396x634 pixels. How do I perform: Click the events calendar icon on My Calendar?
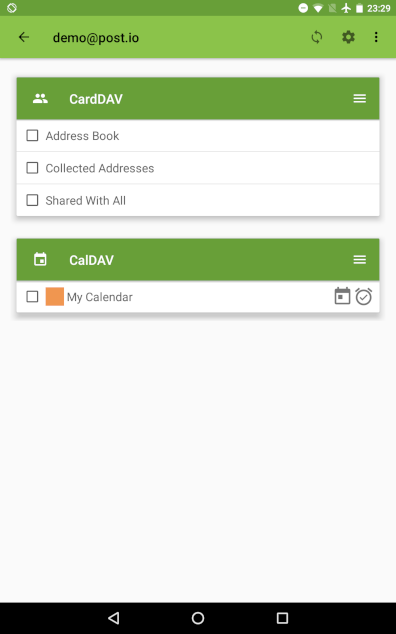[x=342, y=296]
